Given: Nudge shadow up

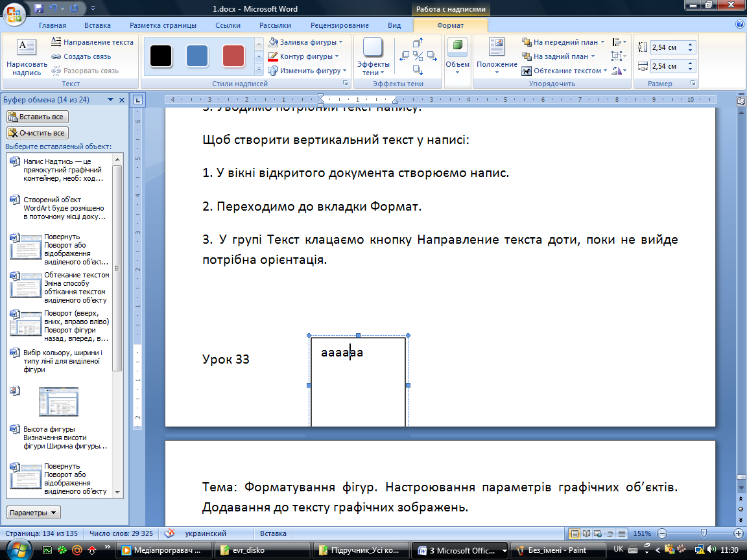Looking at the screenshot, I should (418, 43).
